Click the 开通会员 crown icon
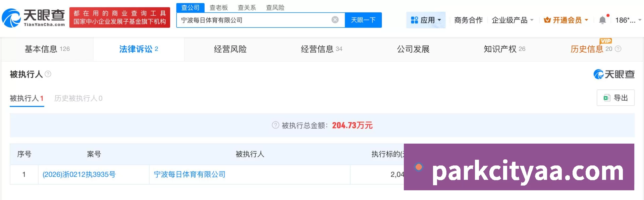This screenshot has width=644, height=200. (x=547, y=20)
